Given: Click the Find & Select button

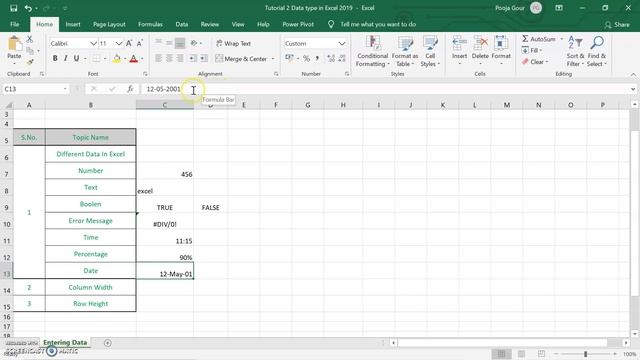Looking at the screenshot, I should click(597, 51).
